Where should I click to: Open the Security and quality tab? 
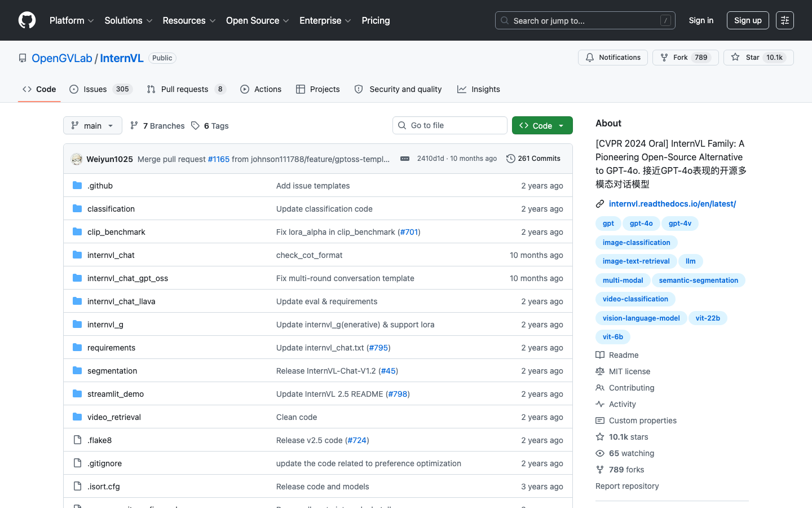coord(398,89)
